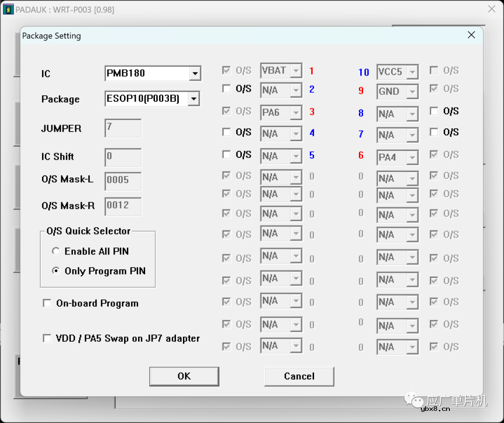The height and width of the screenshot is (423, 504).
Task: Toggle VDD / PA5 Swap on JP7 adapter
Action: (x=47, y=338)
